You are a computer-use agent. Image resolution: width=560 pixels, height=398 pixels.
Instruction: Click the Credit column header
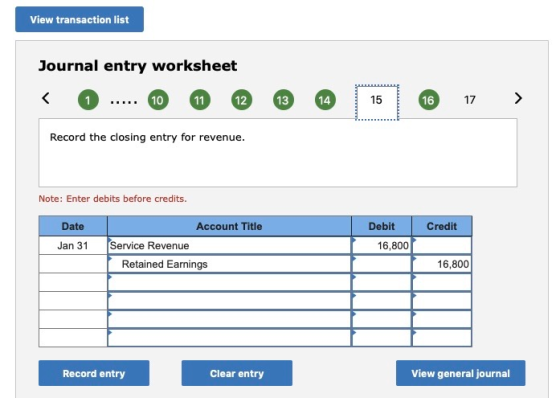[x=442, y=226]
